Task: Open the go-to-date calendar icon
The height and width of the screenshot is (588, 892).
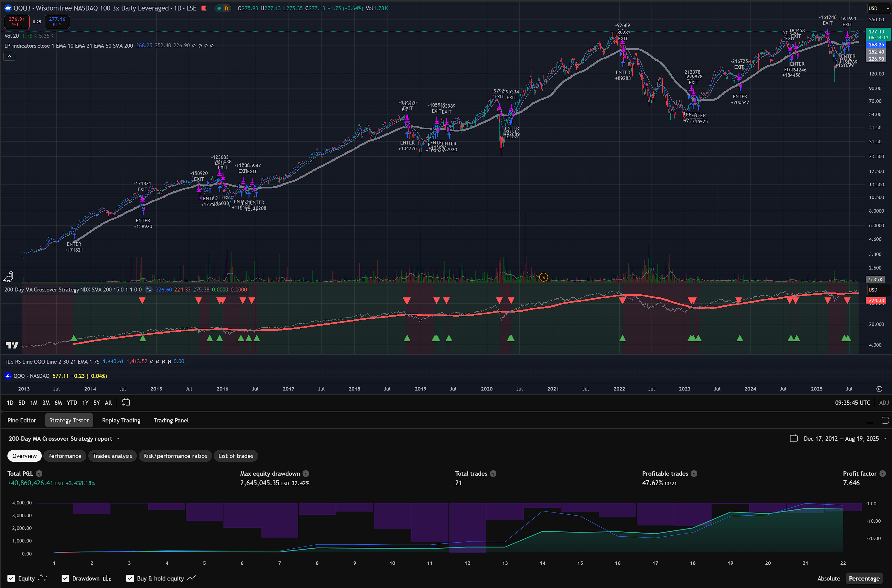Action: (x=126, y=403)
